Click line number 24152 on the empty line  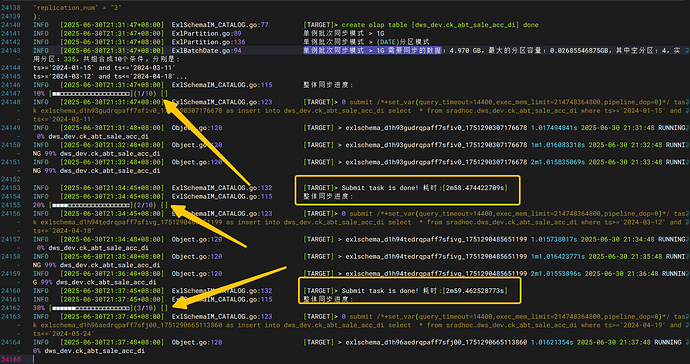[11, 180]
